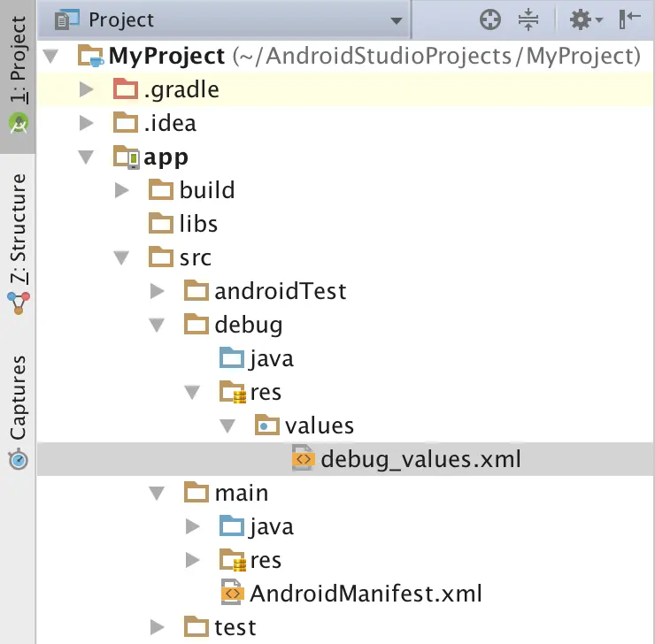Expand the build folder

point(121,190)
